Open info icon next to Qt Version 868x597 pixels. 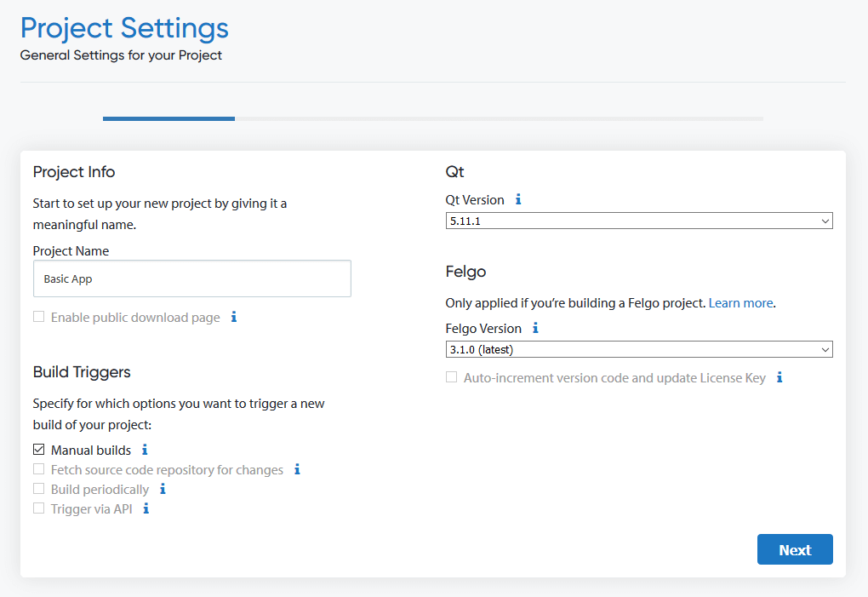[518, 199]
